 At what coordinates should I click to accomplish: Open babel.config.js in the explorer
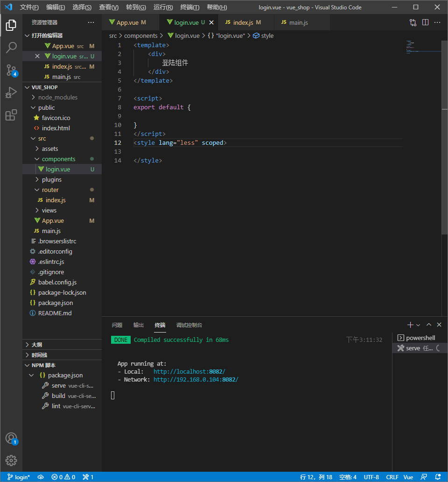62,282
